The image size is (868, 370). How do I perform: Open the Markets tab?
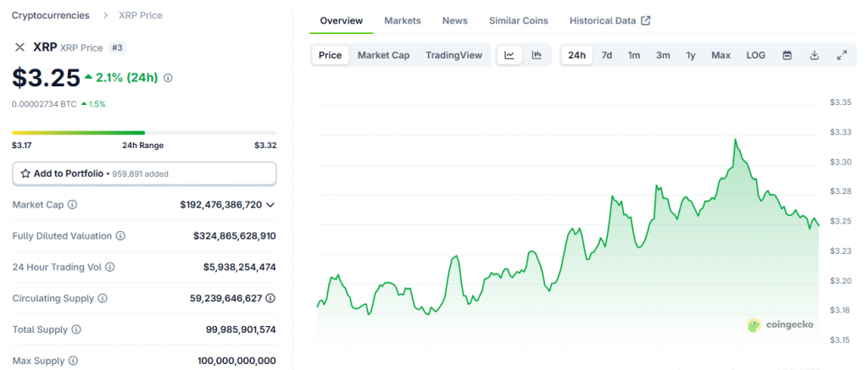pyautogui.click(x=403, y=20)
